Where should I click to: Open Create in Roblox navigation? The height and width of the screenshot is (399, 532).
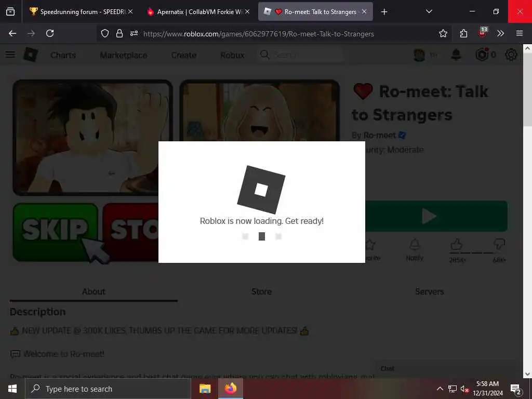(183, 55)
